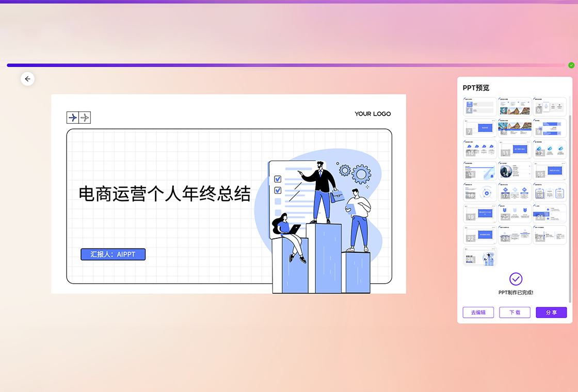Click the 下载 button to download the presentation
The height and width of the screenshot is (392, 578).
tap(515, 312)
